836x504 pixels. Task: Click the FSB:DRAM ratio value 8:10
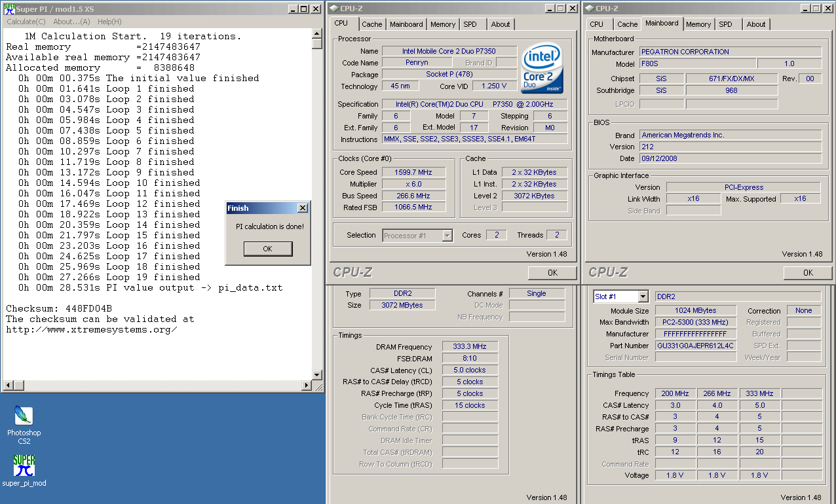point(470,358)
